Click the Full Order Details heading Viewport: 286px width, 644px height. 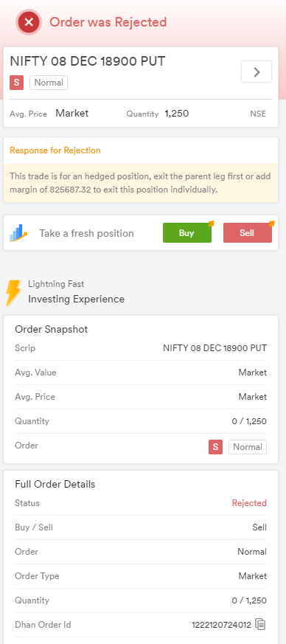[x=55, y=484]
